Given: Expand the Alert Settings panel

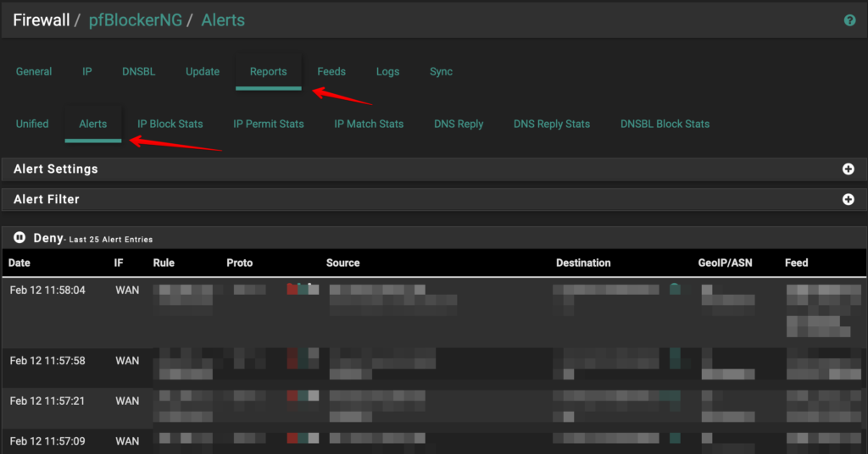Looking at the screenshot, I should [848, 169].
